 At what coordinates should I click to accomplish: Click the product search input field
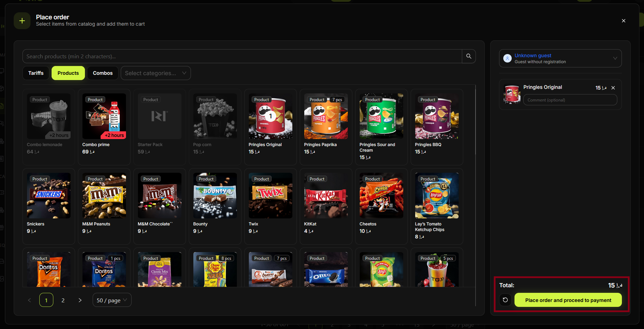point(242,56)
